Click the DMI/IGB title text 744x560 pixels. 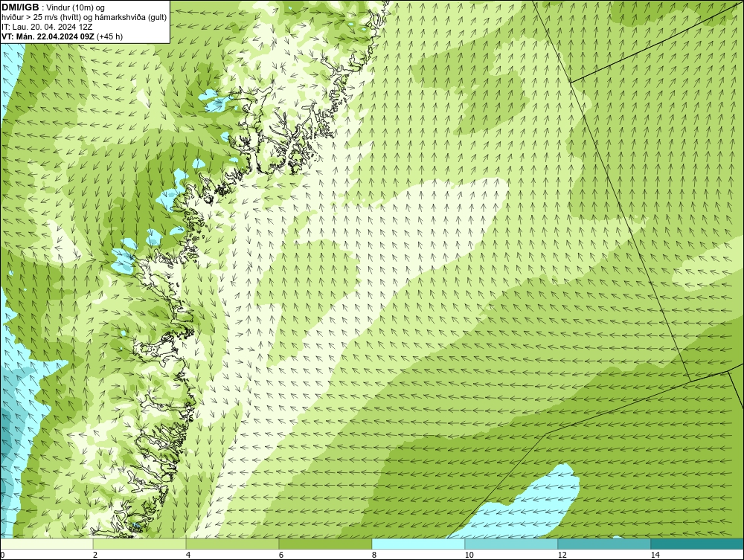(20, 7)
